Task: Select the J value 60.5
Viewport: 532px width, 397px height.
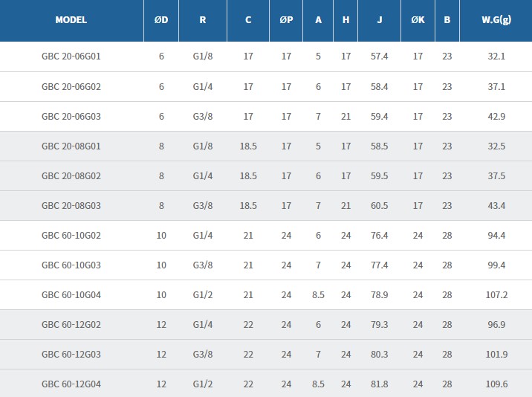Action: click(380, 205)
